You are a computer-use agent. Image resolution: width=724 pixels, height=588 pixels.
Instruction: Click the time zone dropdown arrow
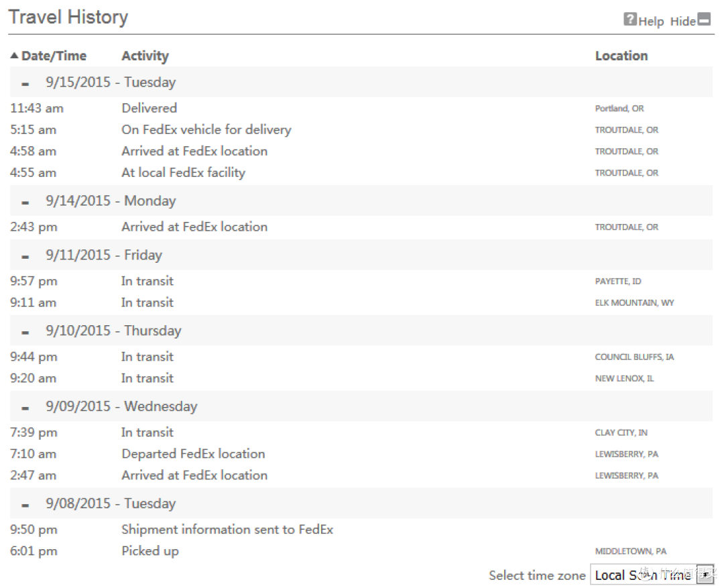pos(705,575)
